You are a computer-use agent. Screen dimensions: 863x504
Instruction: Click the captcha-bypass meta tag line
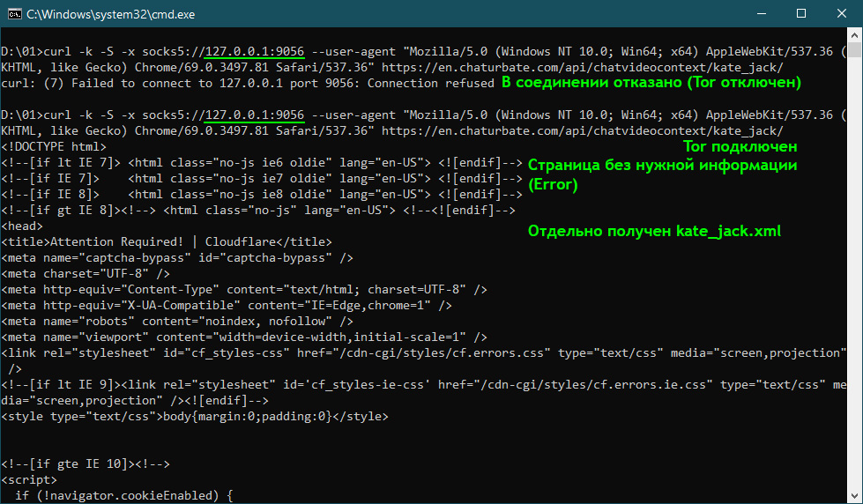pyautogui.click(x=177, y=258)
